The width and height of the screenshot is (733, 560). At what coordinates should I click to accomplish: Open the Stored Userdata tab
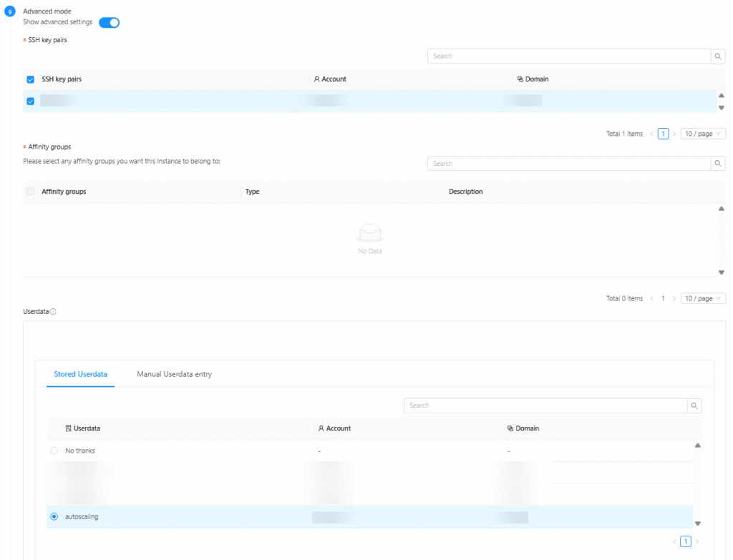(x=80, y=374)
